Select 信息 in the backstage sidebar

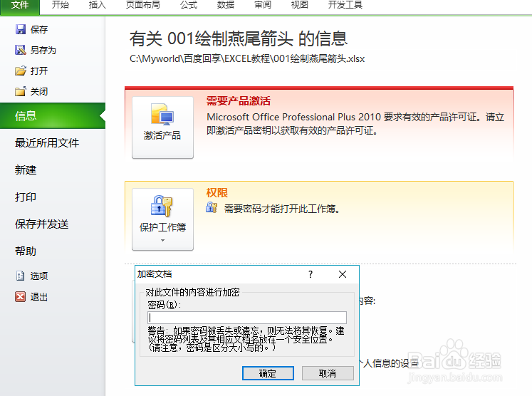[53, 115]
